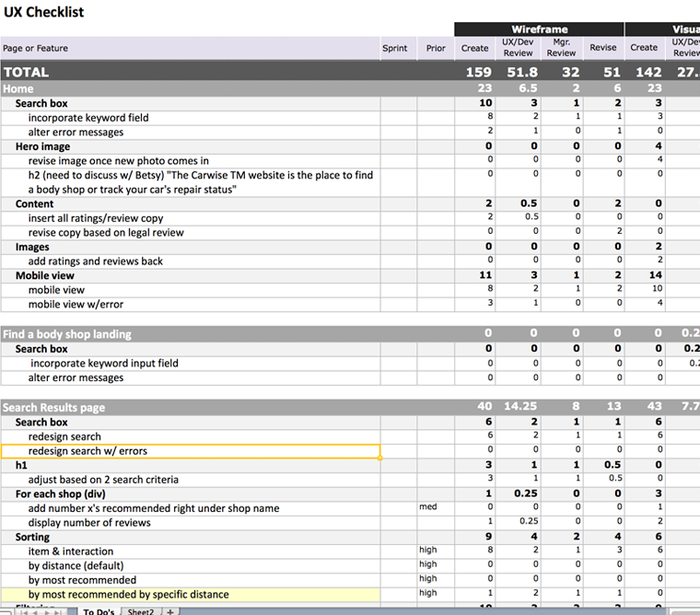
Task: Select the Images group cell
Action: pyautogui.click(x=190, y=247)
